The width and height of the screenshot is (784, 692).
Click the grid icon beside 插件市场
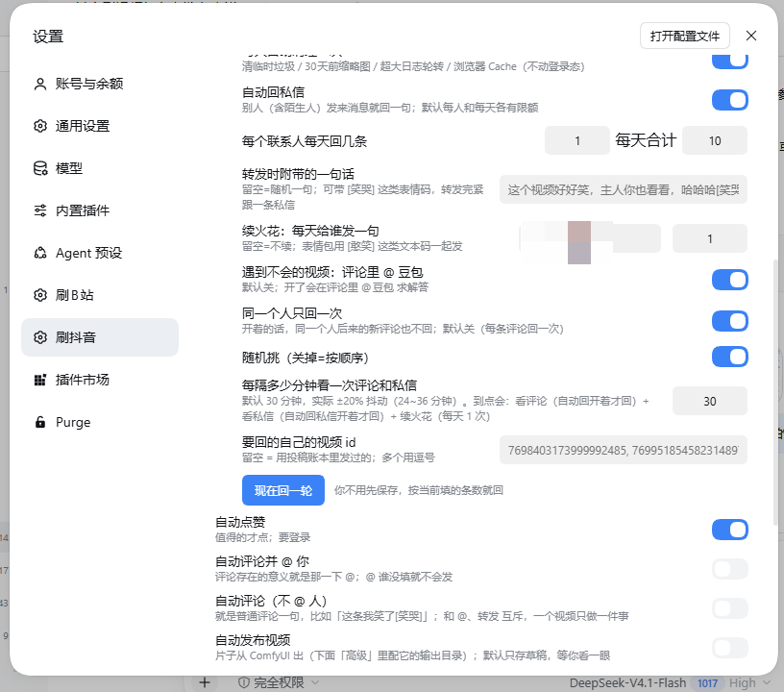[40, 380]
